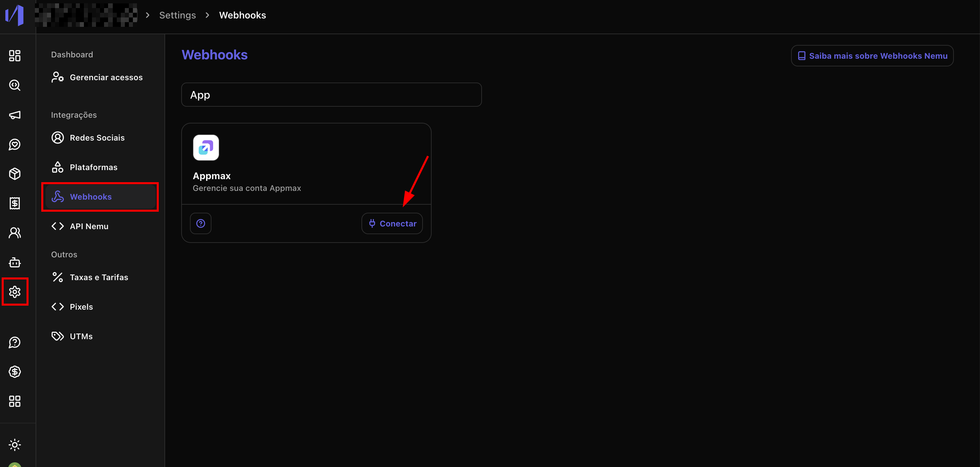
Task: Click the heart chat bubble icon
Action: 14,145
